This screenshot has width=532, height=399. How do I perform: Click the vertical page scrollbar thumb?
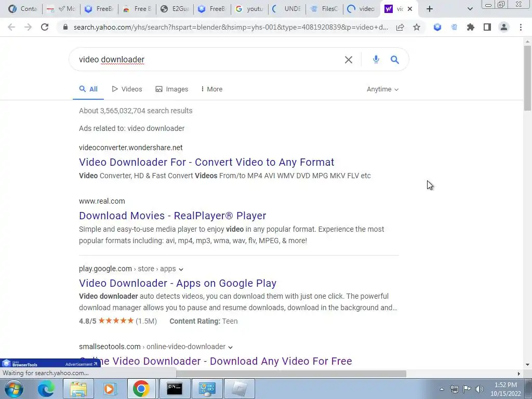click(x=527, y=78)
